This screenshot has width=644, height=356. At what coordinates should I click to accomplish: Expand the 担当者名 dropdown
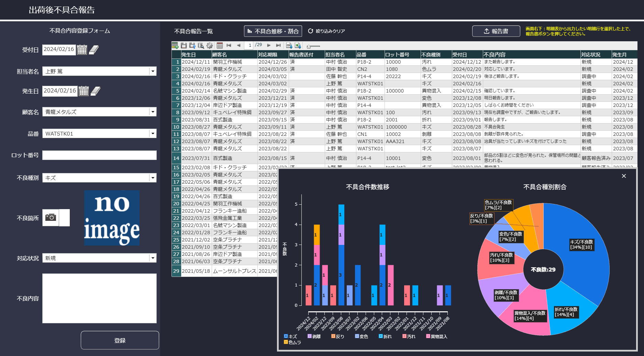(x=153, y=71)
